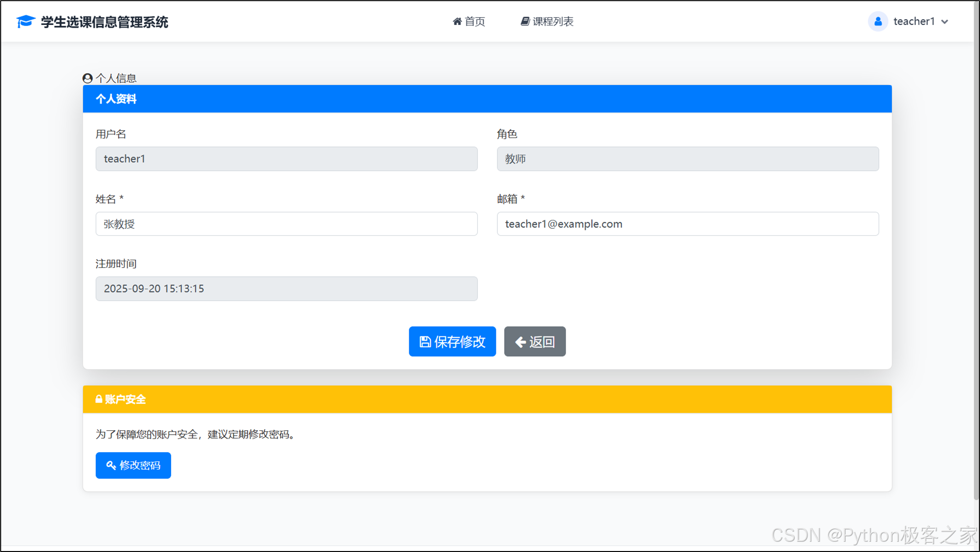Click the person icon beside 个人信息
This screenshot has height=552, width=980.
(88, 78)
